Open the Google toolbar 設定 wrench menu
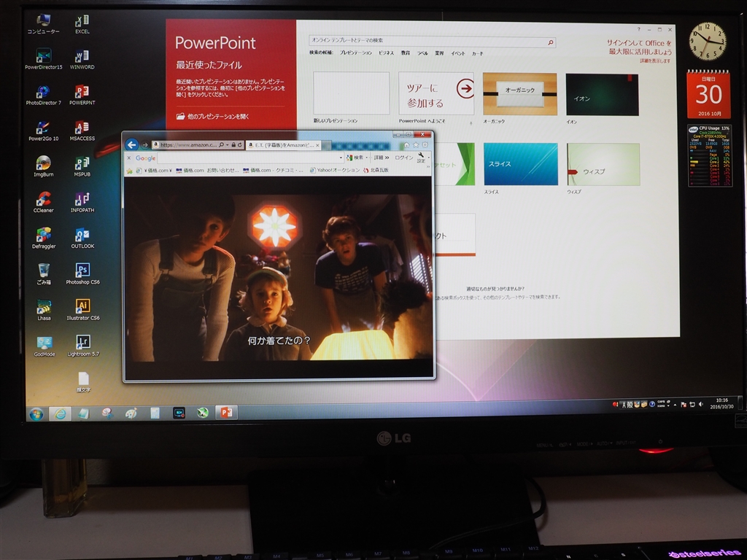747x560 pixels. tap(421, 157)
